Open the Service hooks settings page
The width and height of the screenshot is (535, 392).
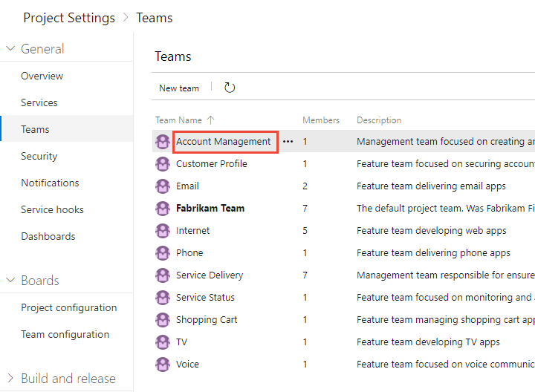(52, 209)
